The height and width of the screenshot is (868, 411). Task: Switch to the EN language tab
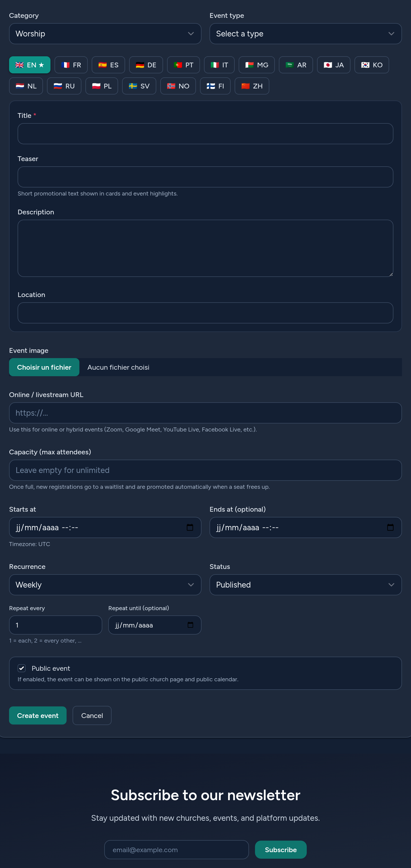point(30,65)
